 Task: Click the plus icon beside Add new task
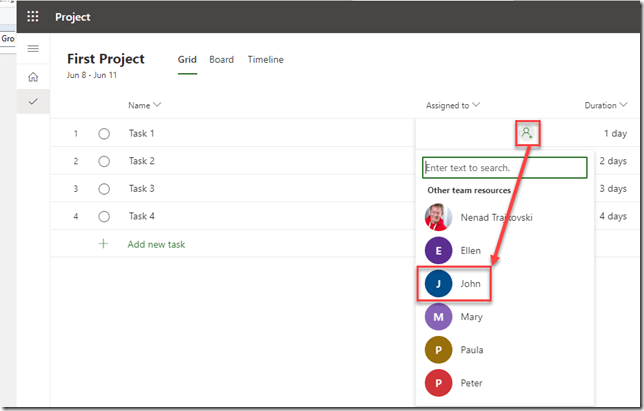(103, 244)
